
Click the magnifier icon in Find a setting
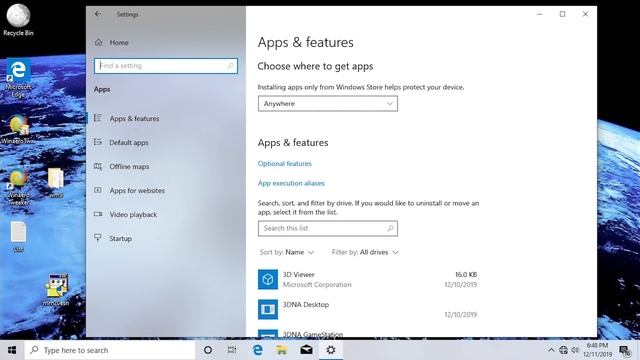click(230, 66)
